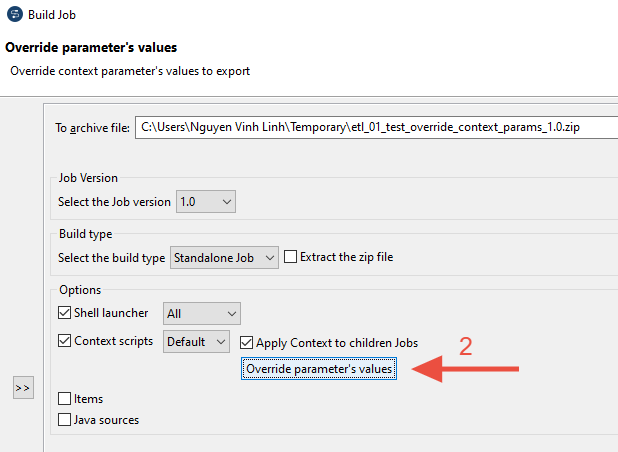Click the Java sources label
618x452 pixels.
(x=106, y=420)
